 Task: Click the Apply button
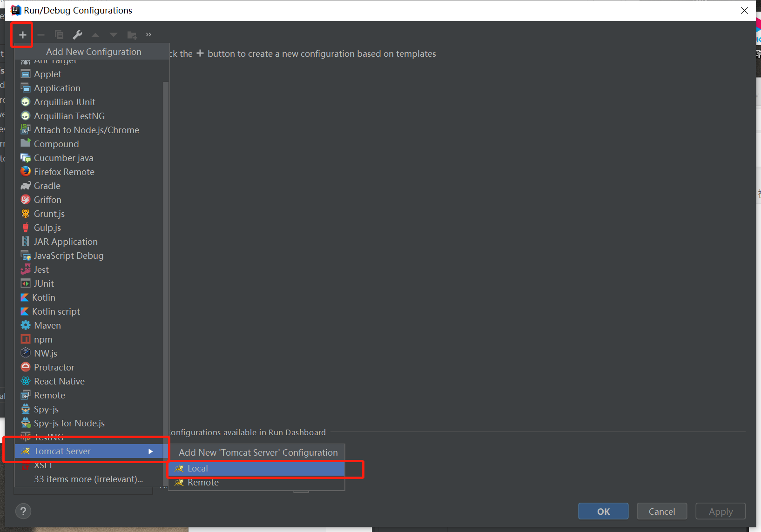point(721,512)
